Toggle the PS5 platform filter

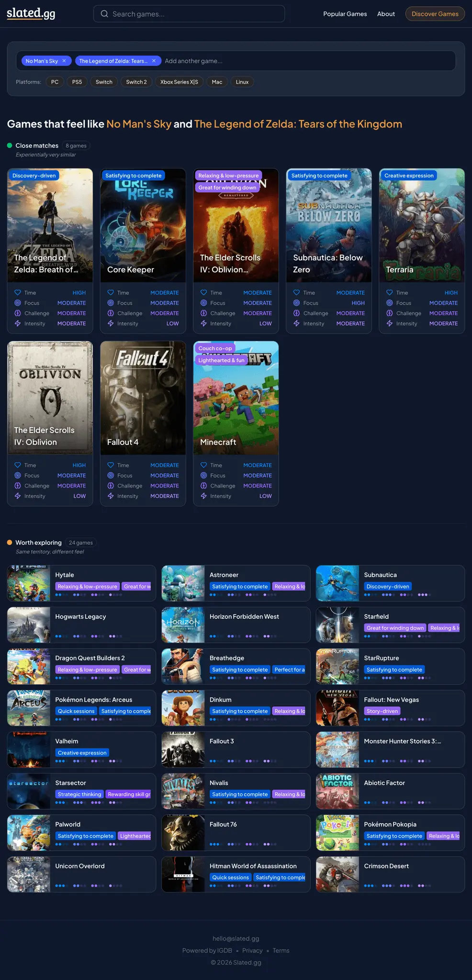click(77, 82)
